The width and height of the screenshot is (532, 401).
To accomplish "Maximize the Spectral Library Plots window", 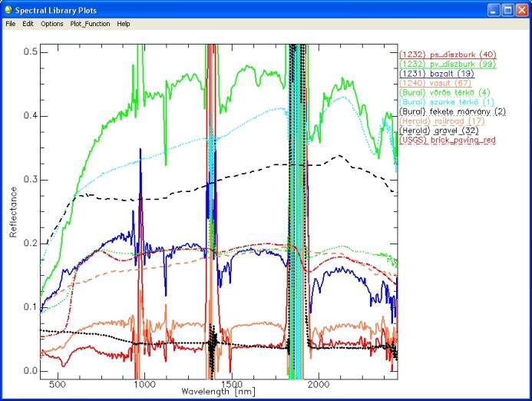I will click(507, 10).
